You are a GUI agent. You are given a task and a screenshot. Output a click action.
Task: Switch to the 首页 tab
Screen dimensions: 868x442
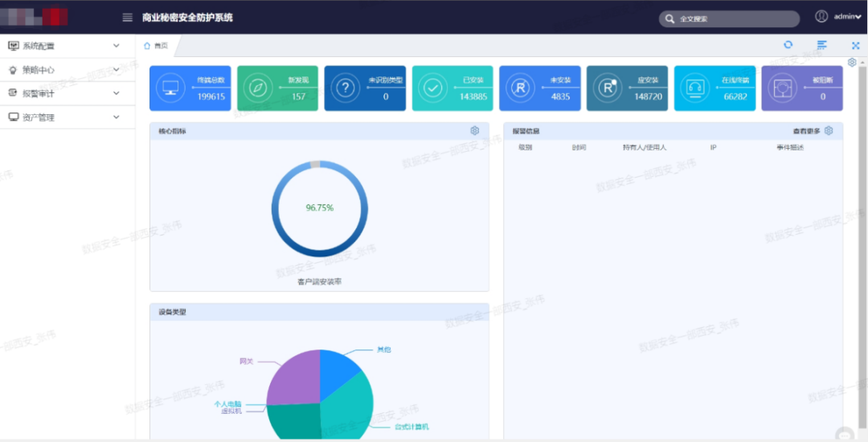click(x=156, y=46)
